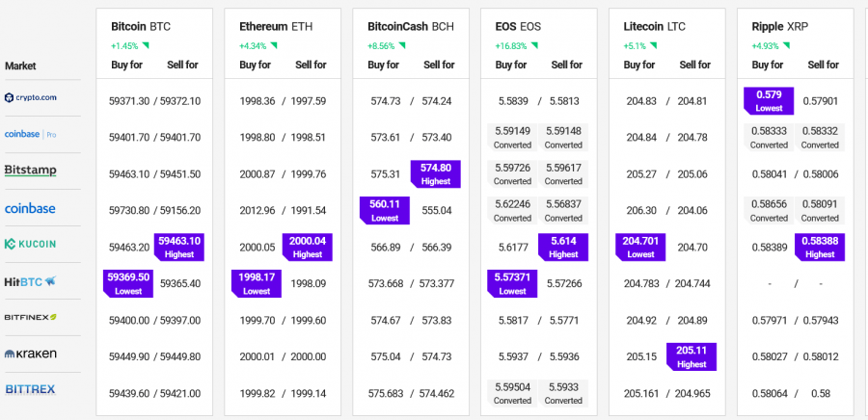The image size is (868, 420).
Task: Click Bitcoin's Buy for header
Action: 126,65
